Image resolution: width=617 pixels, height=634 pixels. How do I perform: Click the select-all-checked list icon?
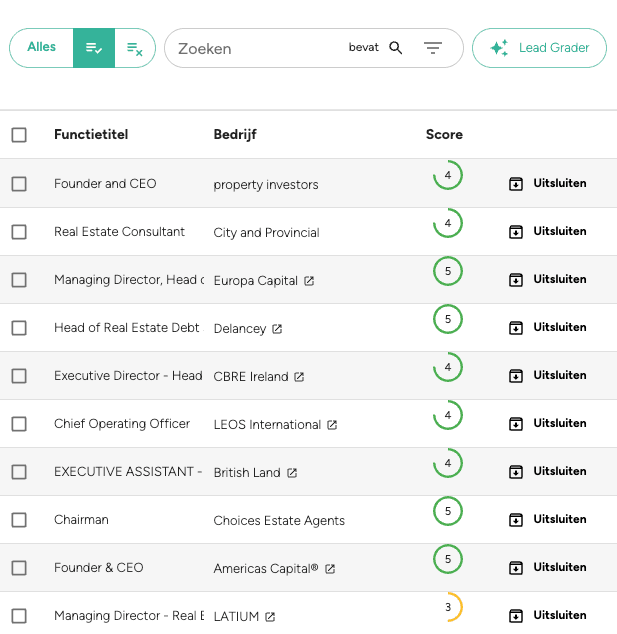click(x=94, y=48)
